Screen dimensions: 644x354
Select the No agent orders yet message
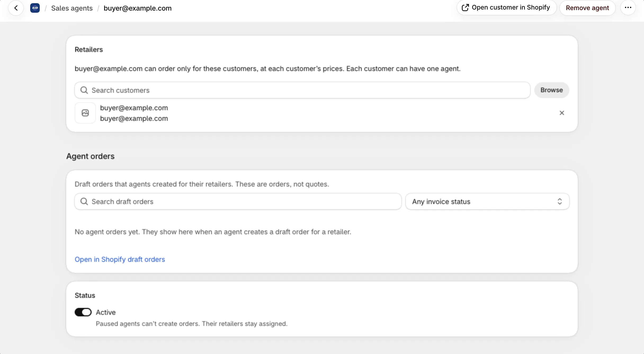213,232
